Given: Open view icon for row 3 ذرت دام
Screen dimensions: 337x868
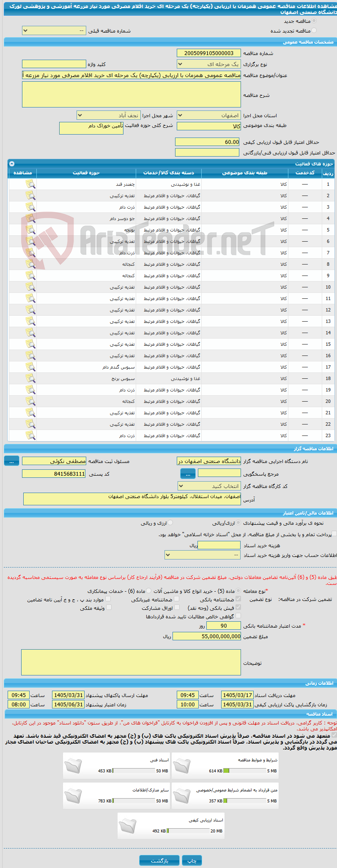Looking at the screenshot, I should [x=30, y=207].
